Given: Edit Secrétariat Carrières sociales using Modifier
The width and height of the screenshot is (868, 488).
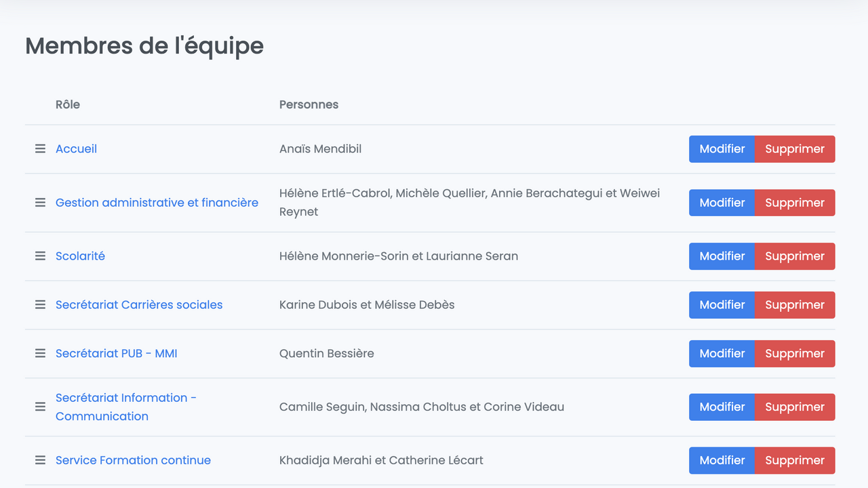Looking at the screenshot, I should point(722,305).
